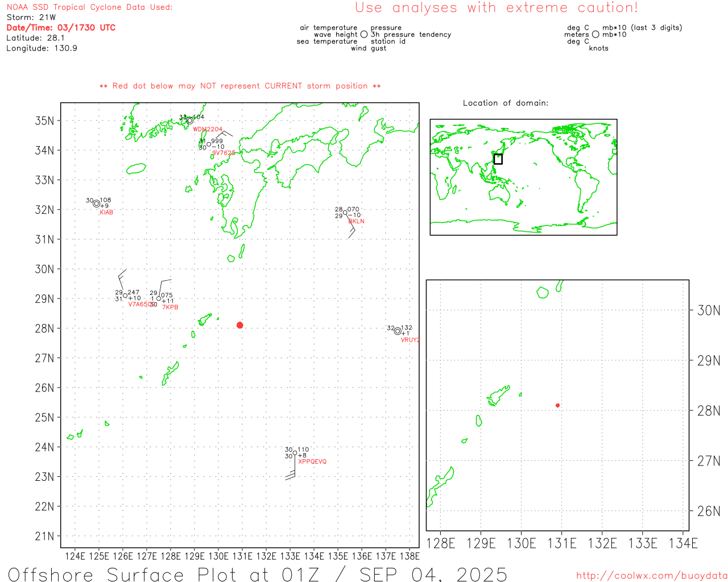Click the XPPQEVQ station ID label
The width and height of the screenshot is (728, 582).
pyautogui.click(x=312, y=462)
